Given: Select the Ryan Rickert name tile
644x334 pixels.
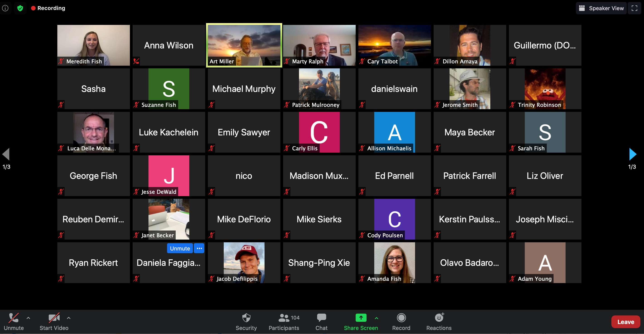Looking at the screenshot, I should tap(93, 262).
